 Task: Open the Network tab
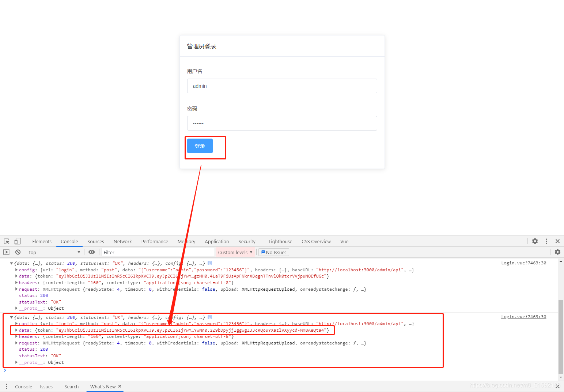pos(123,241)
